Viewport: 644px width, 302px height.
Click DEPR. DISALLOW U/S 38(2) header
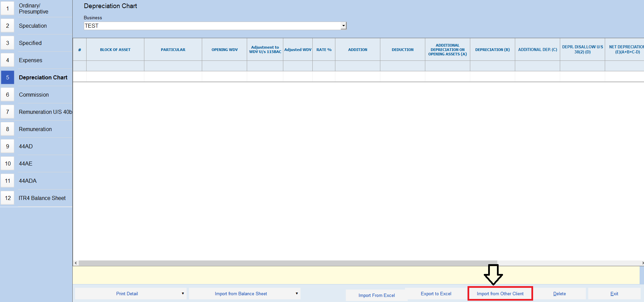pos(582,50)
